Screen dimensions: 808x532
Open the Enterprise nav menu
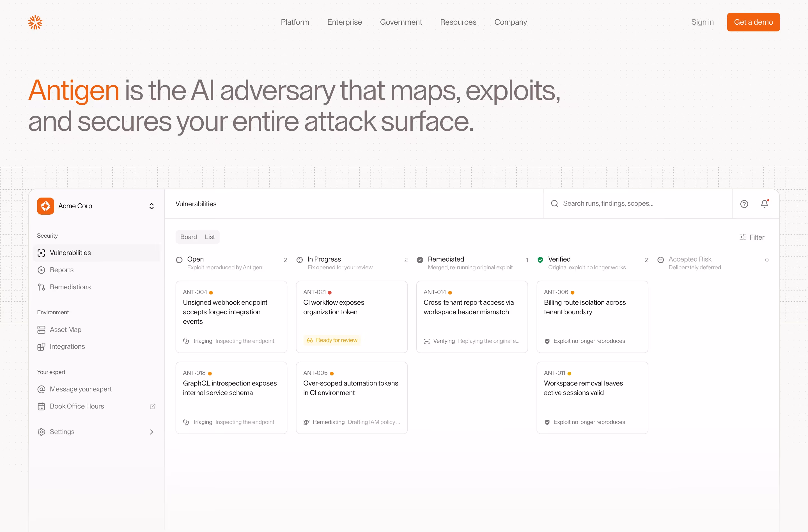click(345, 22)
